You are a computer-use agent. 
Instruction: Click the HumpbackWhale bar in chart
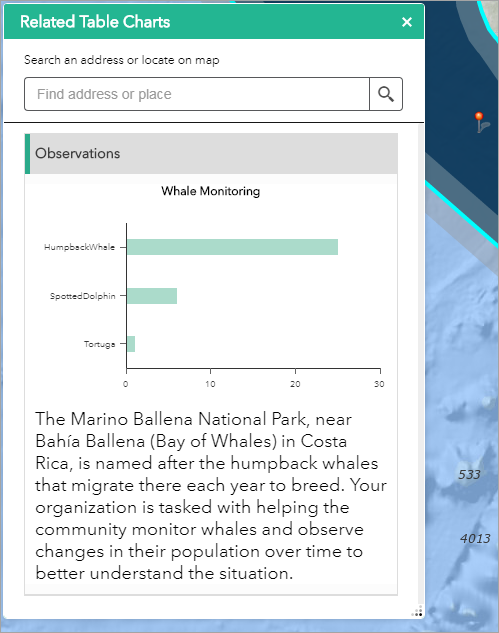233,247
